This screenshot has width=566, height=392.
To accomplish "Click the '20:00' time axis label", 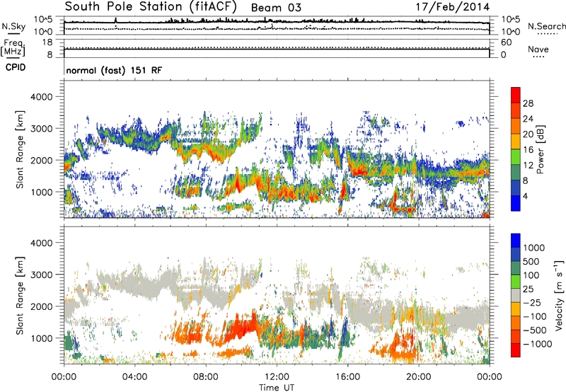I will [419, 377].
